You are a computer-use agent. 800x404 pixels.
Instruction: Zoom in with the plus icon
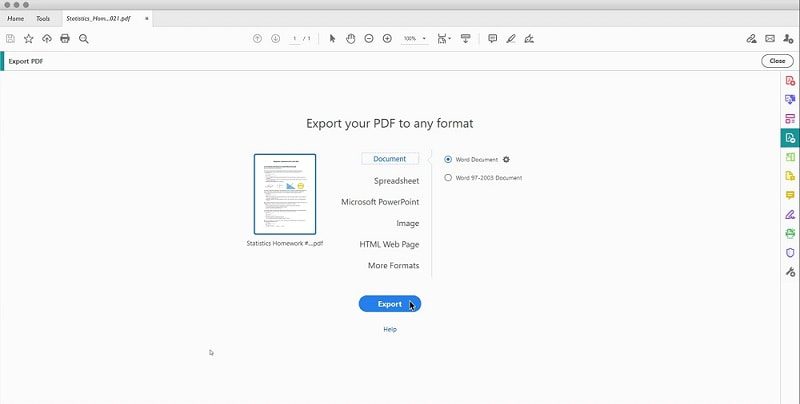(x=387, y=39)
